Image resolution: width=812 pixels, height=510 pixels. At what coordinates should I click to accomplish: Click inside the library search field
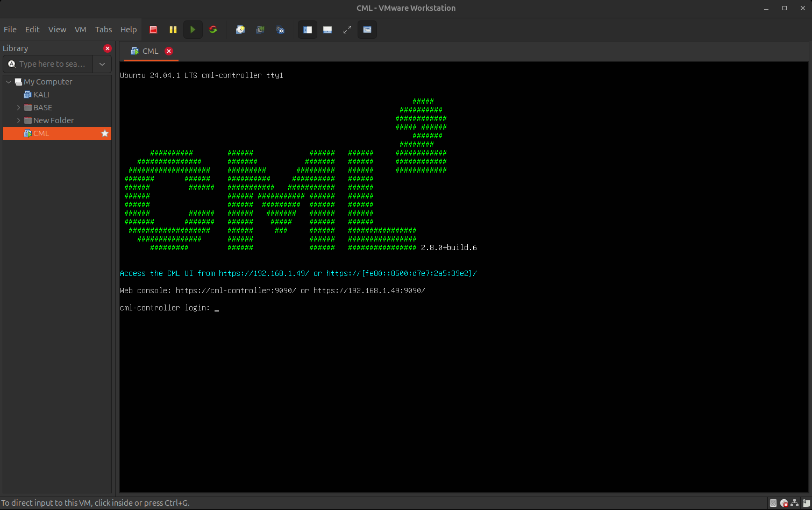click(51, 64)
